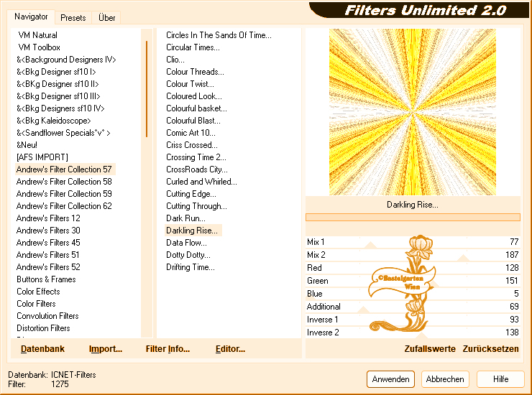532x395 pixels.
Task: Adjust the Blue slider
Action: (413, 294)
